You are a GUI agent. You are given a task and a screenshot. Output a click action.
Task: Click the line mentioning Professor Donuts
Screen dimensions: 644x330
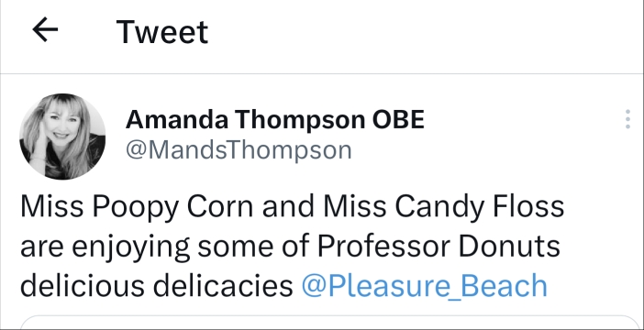[x=290, y=247]
